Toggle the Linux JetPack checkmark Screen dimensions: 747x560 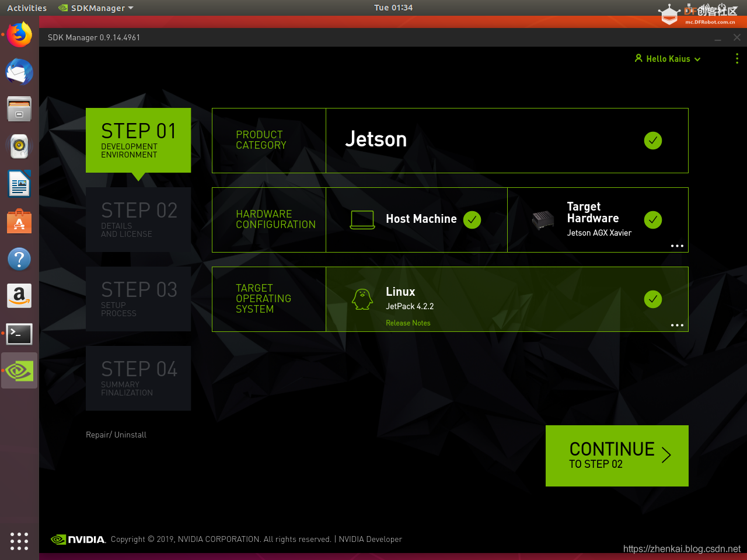point(653,299)
